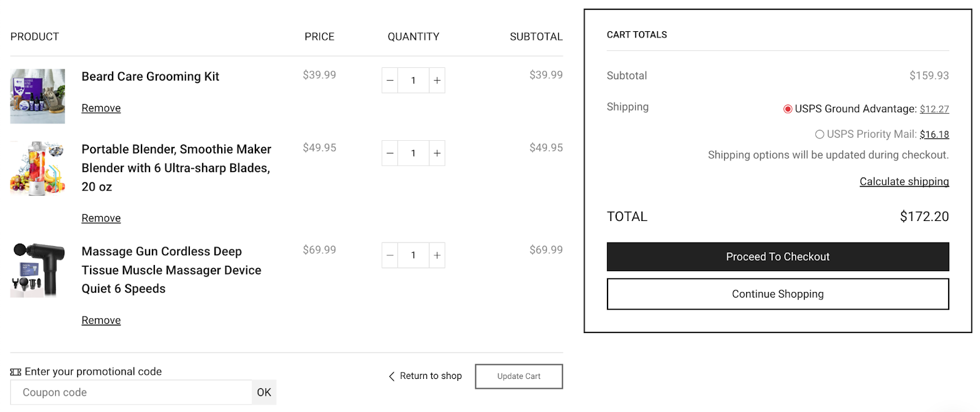This screenshot has width=980, height=412.
Task: Remove the Massage Gun from cart
Action: tap(101, 320)
